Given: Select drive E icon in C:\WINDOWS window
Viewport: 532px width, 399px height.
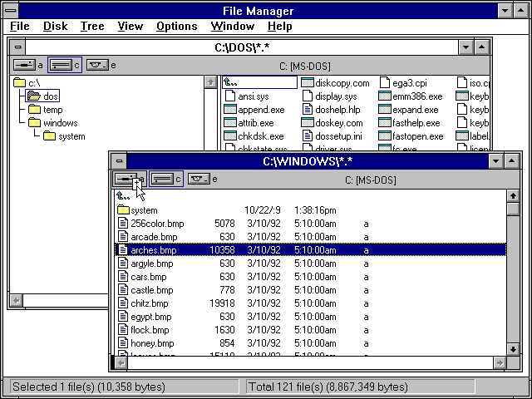Looking at the screenshot, I should click(x=199, y=179).
